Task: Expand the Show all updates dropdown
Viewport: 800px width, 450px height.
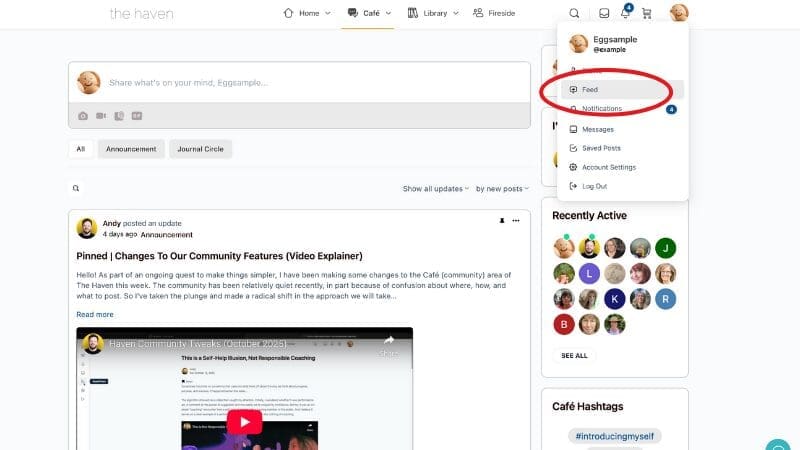Action: click(436, 188)
